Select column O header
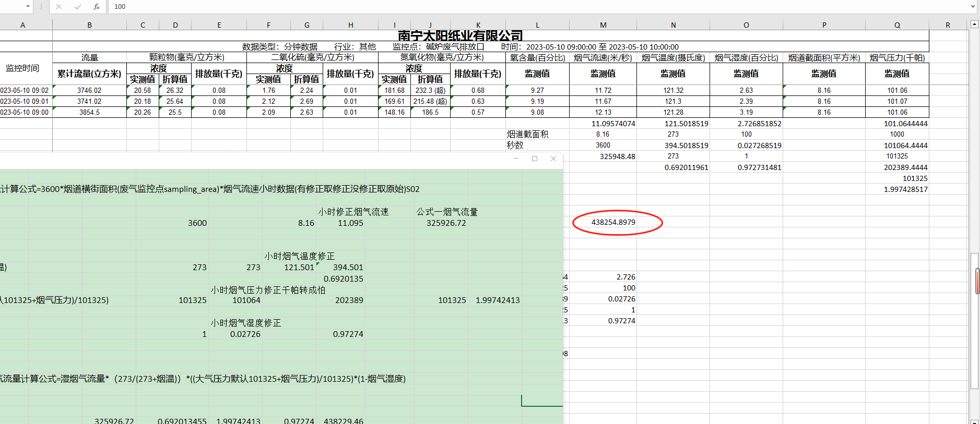980x424 pixels. coord(747,25)
